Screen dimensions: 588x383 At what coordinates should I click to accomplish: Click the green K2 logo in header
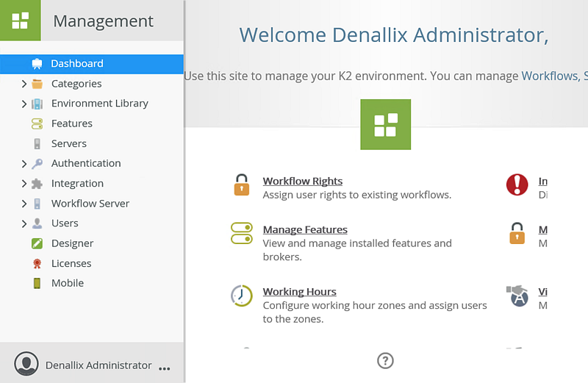tap(20, 20)
